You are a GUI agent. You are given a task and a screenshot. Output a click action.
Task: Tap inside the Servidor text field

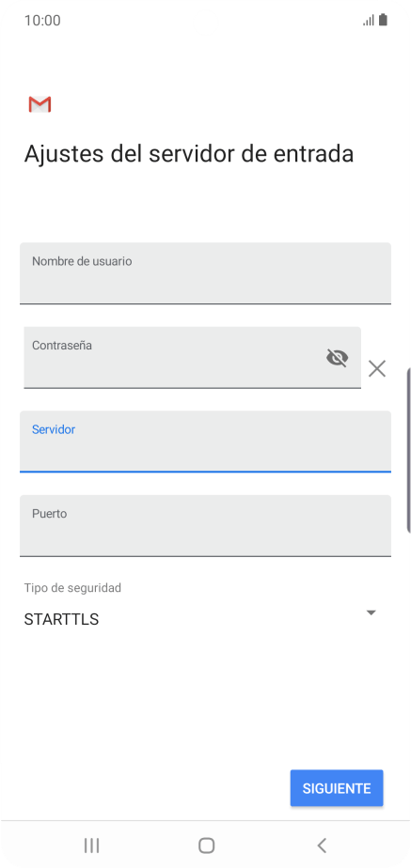(x=205, y=442)
